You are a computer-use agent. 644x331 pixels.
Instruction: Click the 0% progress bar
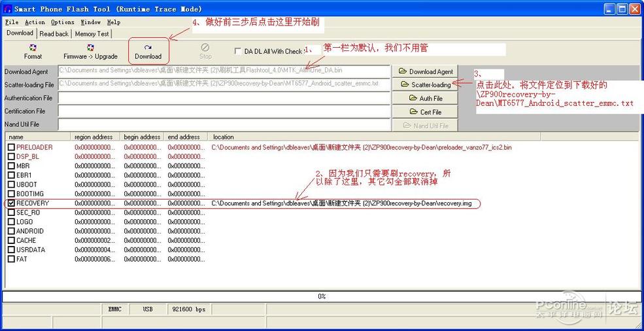(322, 296)
